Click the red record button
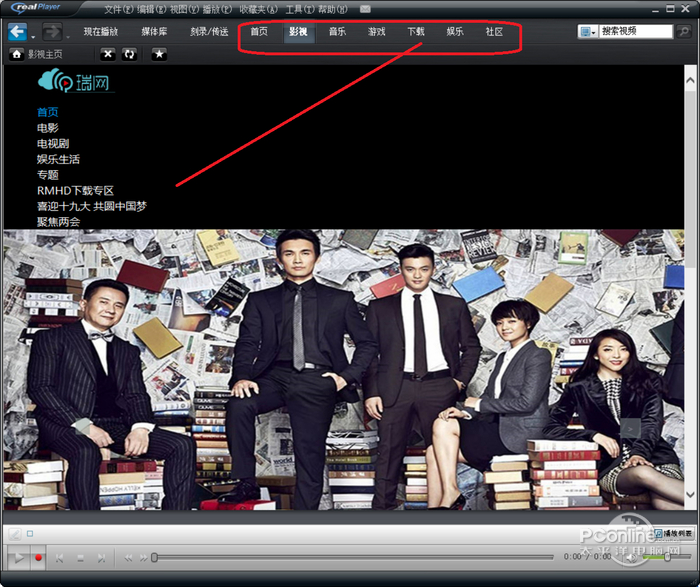 tap(38, 558)
